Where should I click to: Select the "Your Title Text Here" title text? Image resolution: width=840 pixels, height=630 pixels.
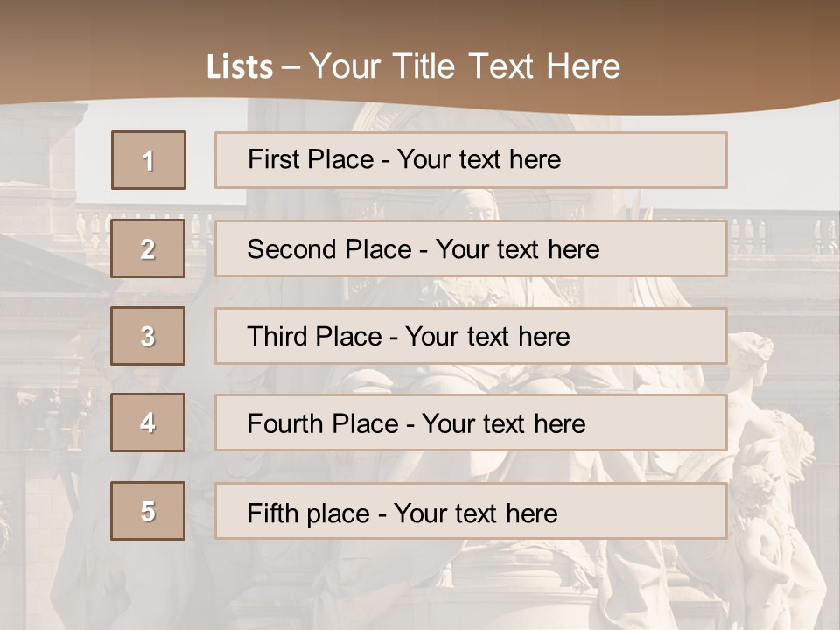point(465,66)
